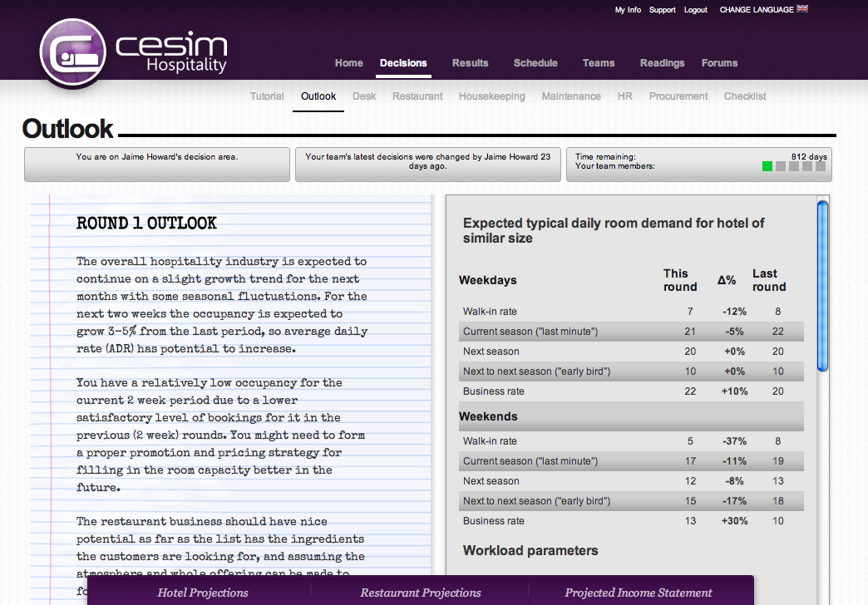Click the weekend Business rate +30% value
The image size is (868, 605).
coord(734,521)
